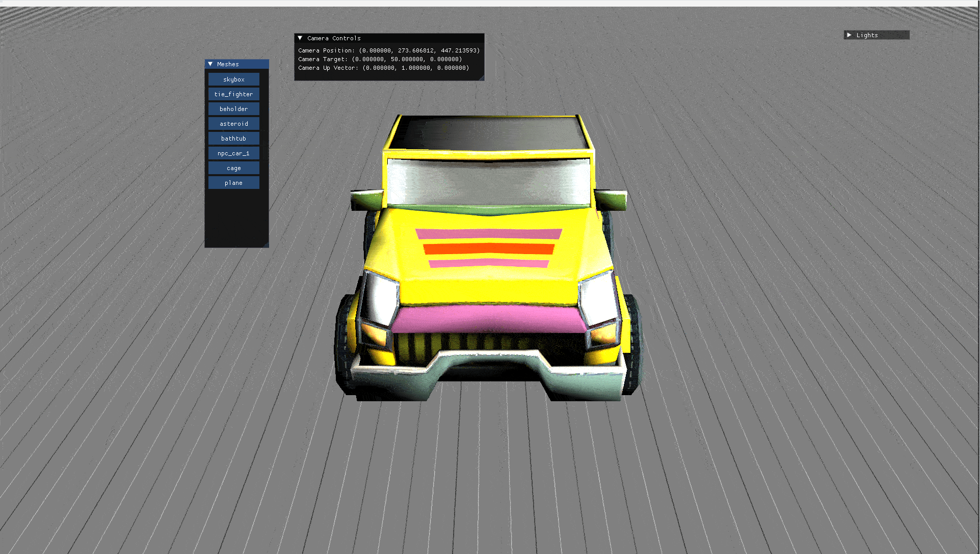This screenshot has width=980, height=554.
Task: Click the Camera Target readout line
Action: [380, 59]
